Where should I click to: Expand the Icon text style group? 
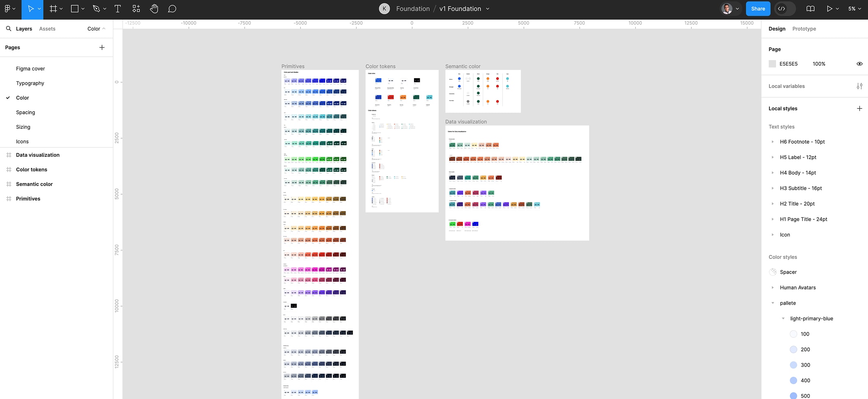[x=773, y=235]
